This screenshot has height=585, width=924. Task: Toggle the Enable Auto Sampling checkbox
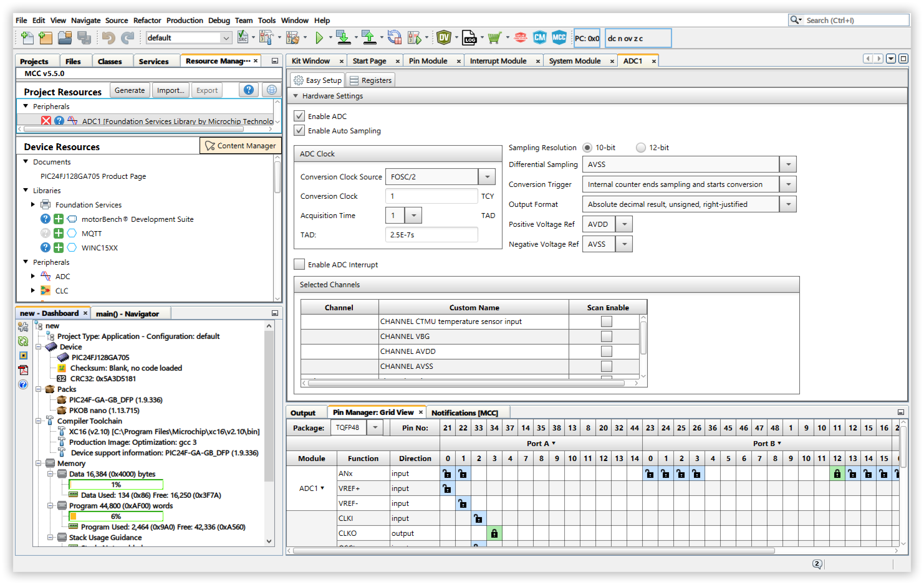pos(299,130)
